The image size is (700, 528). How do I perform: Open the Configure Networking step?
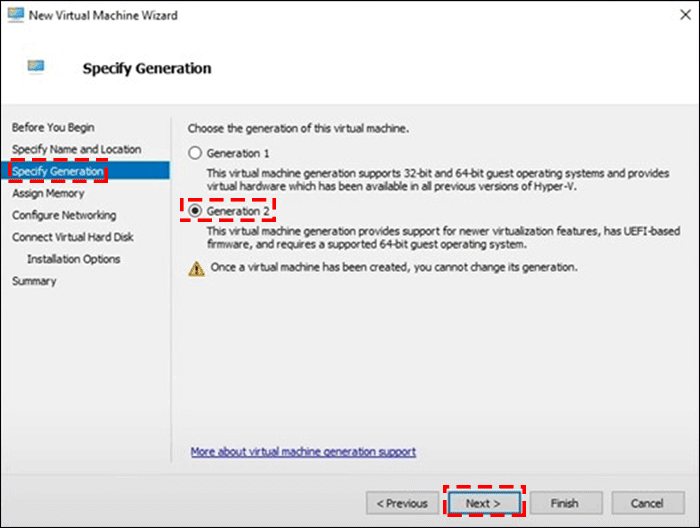point(64,215)
